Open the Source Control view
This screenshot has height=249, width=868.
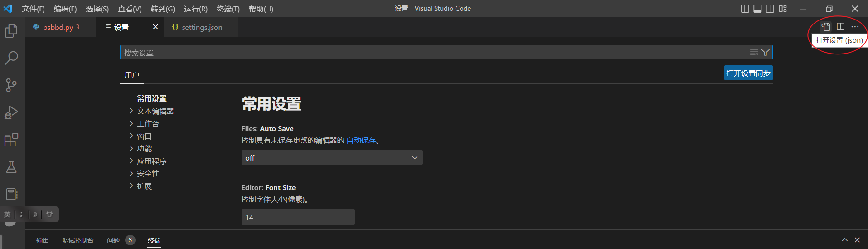point(11,85)
